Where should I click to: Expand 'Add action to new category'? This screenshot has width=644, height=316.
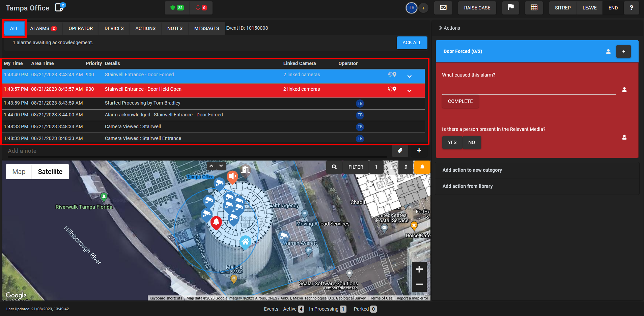click(537, 170)
